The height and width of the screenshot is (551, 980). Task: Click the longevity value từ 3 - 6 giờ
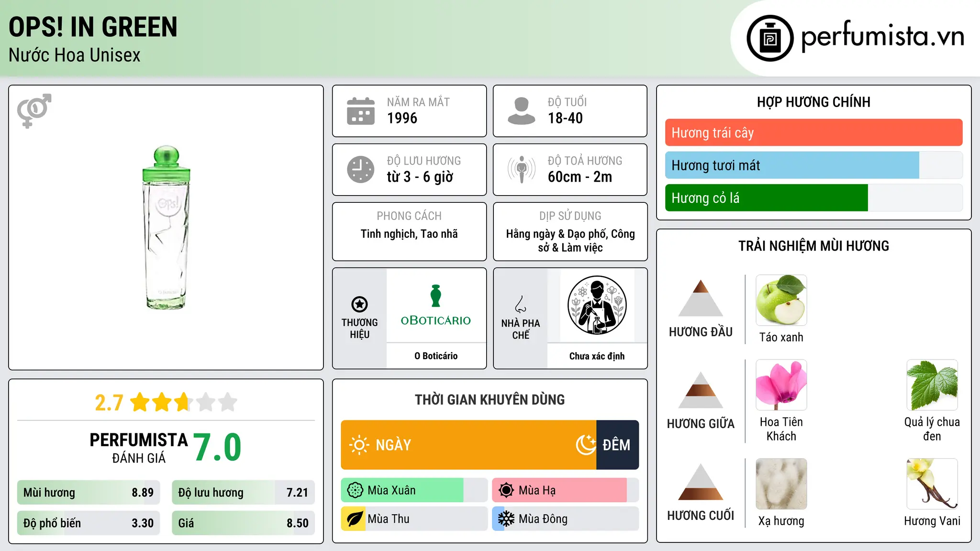(x=420, y=177)
